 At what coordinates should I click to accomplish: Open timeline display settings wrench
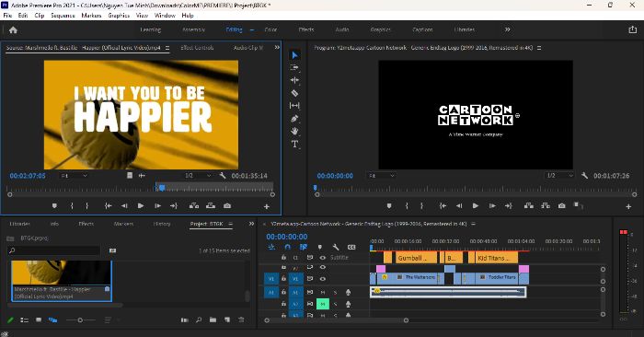336,247
